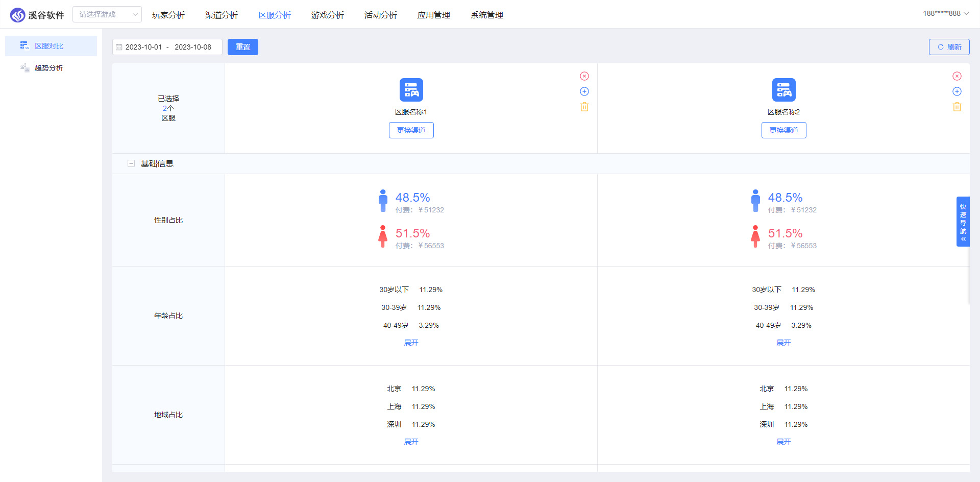
Task: Click the 区服名称2 server icon
Action: (x=784, y=90)
